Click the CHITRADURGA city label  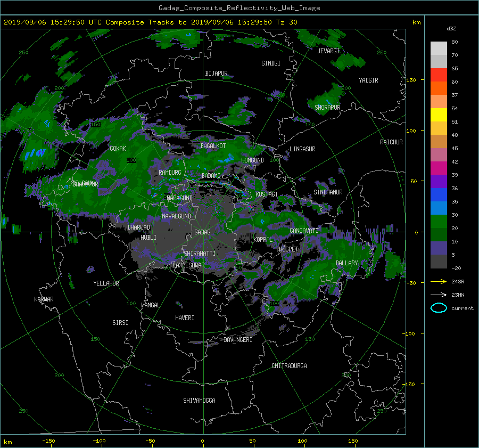click(289, 366)
